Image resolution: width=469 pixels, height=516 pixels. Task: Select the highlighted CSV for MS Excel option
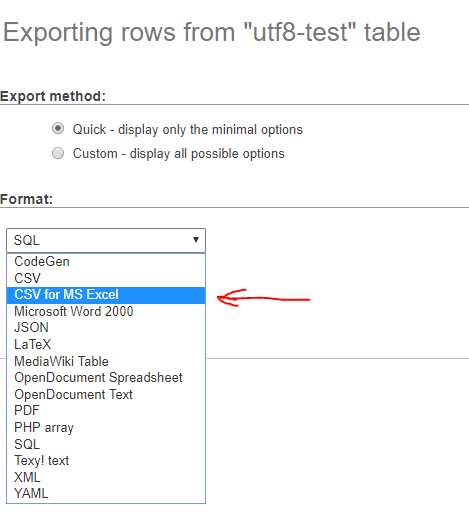coord(106,295)
